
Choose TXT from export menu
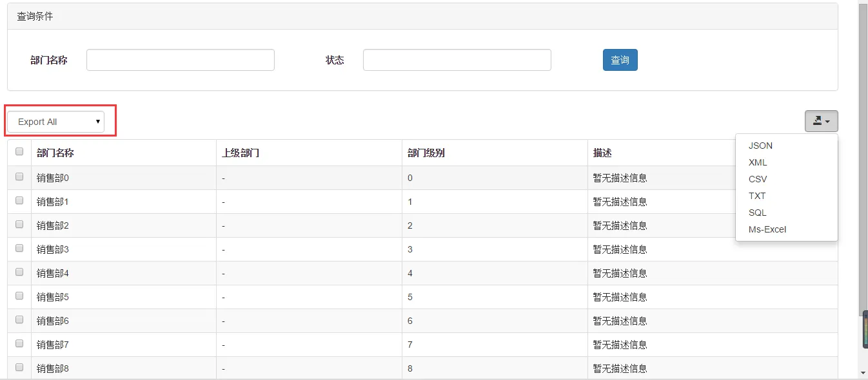(757, 196)
